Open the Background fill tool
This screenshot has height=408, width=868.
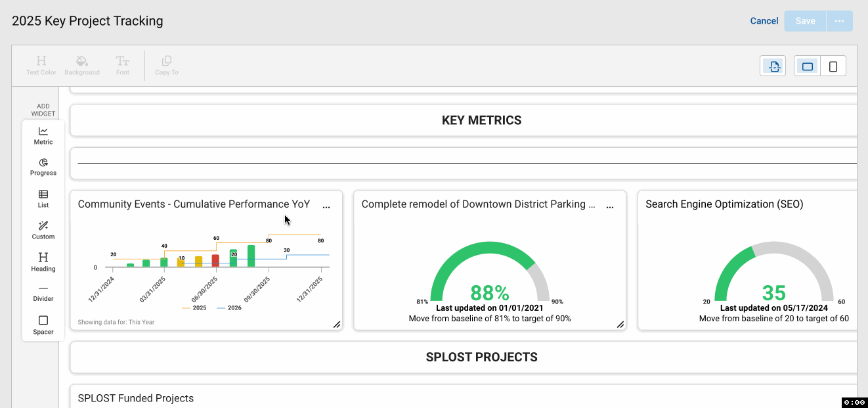[x=82, y=66]
